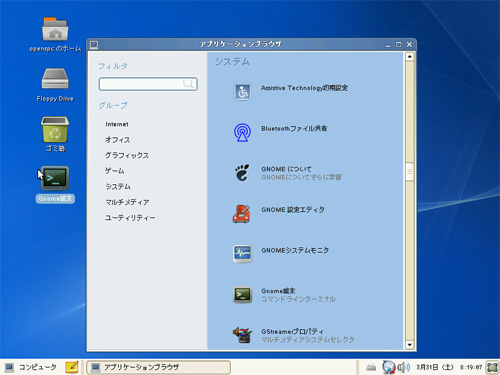
Task: Click the GStreamerプロパティ label
Action: [292, 331]
